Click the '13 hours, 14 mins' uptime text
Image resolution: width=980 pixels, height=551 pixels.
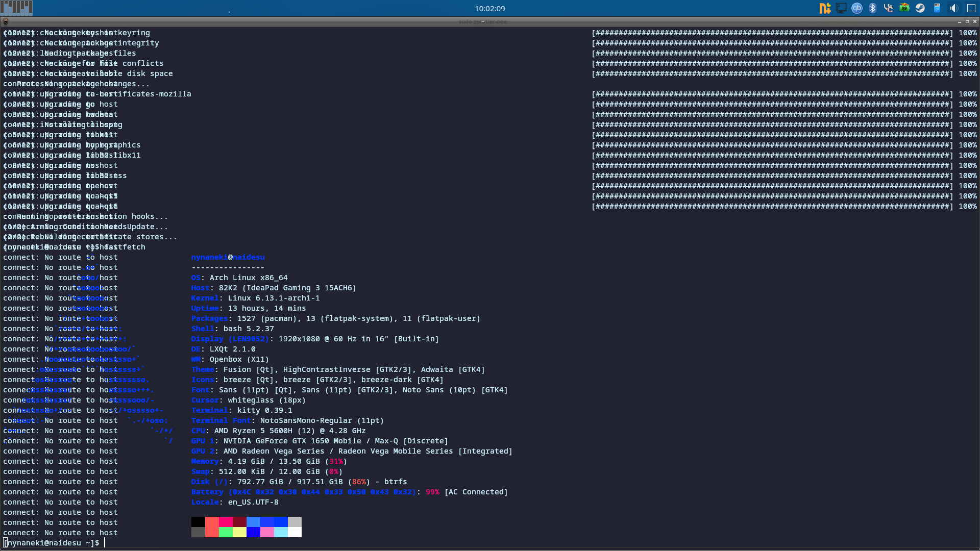[x=267, y=308]
